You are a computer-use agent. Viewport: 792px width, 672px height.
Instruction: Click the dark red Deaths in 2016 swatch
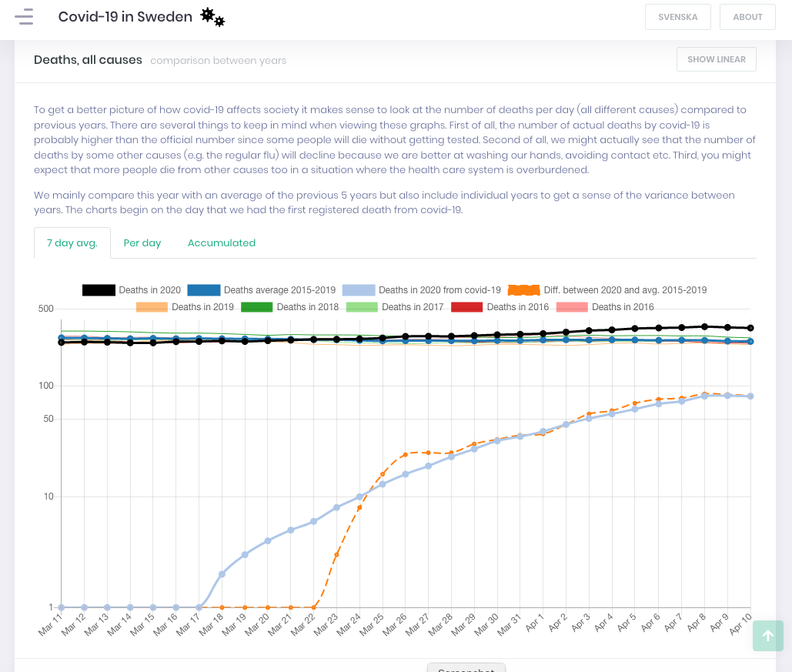coord(466,307)
